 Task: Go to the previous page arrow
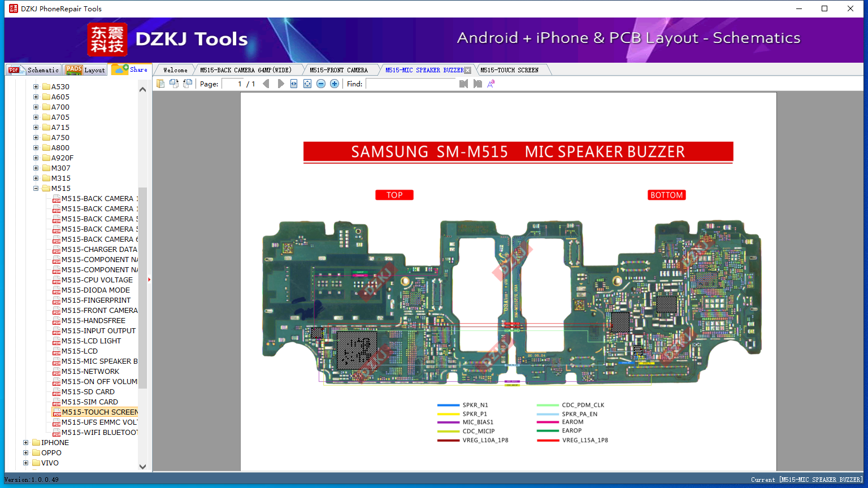(x=266, y=84)
